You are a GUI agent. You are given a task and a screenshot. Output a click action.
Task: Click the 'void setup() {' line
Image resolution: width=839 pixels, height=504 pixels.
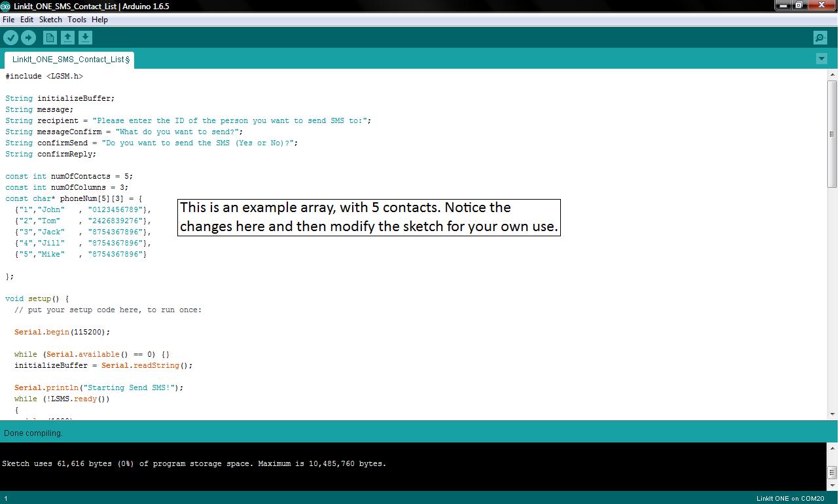coord(37,298)
